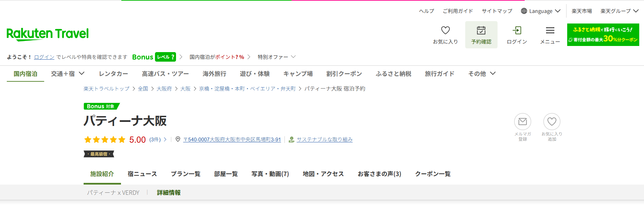644x205 pixels.
Task: Click the mail magazine envelope icon
Action: [522, 122]
